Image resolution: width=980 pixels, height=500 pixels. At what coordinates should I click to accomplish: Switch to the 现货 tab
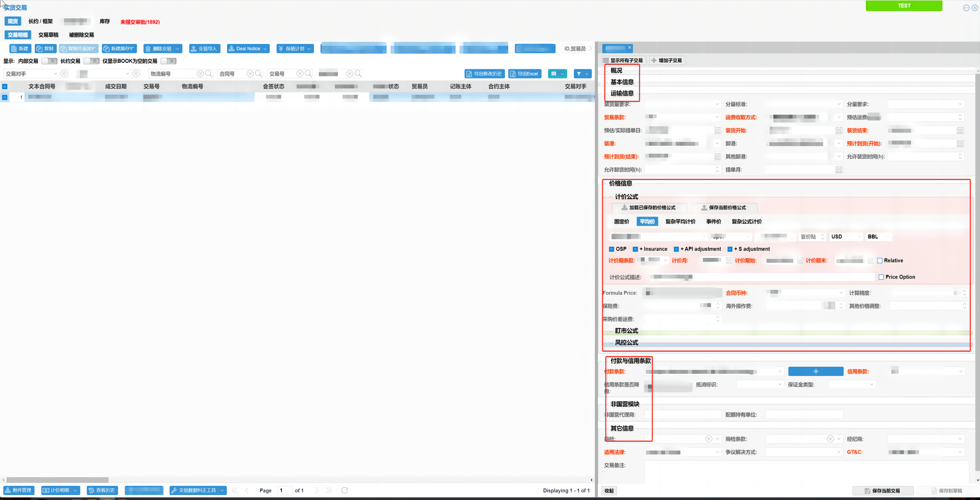click(x=13, y=21)
